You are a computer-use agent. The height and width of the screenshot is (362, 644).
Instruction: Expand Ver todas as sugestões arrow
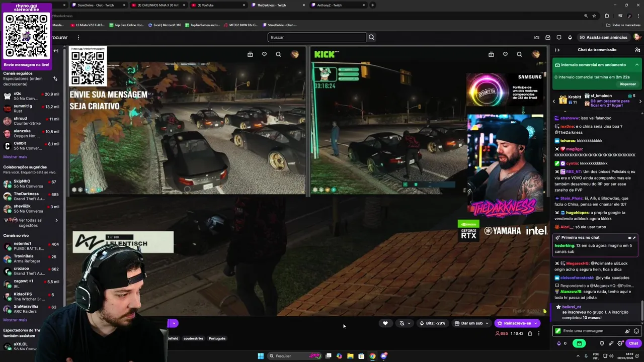(x=56, y=220)
